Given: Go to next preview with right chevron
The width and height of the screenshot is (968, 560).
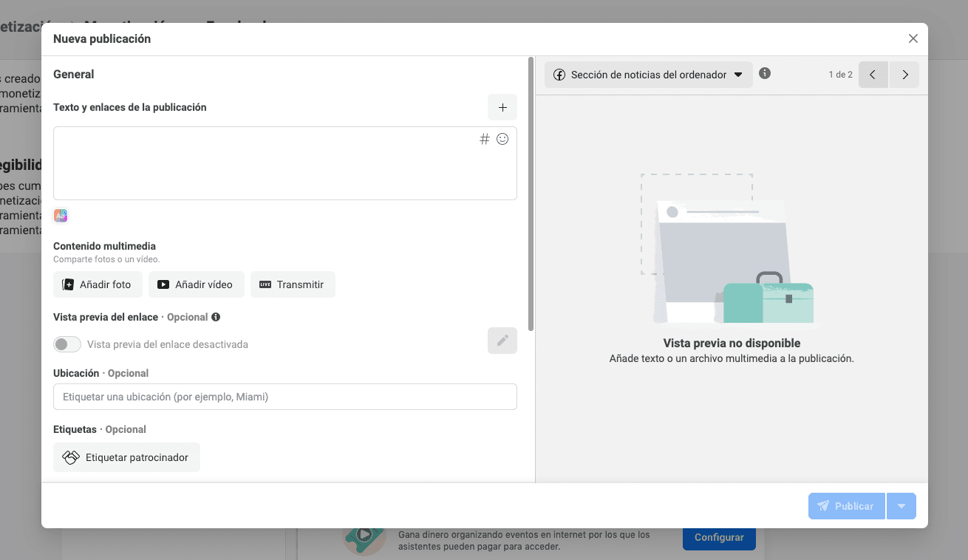Looking at the screenshot, I should coord(904,75).
